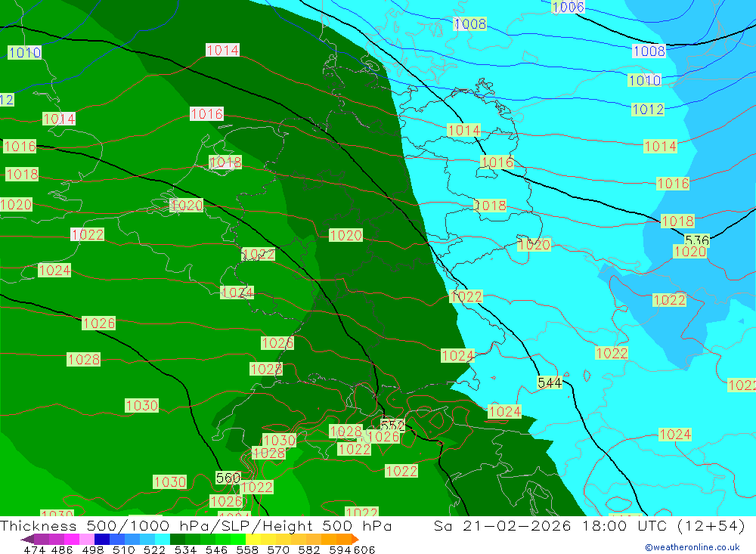Pick the bright yellow legend swatch

253,539
